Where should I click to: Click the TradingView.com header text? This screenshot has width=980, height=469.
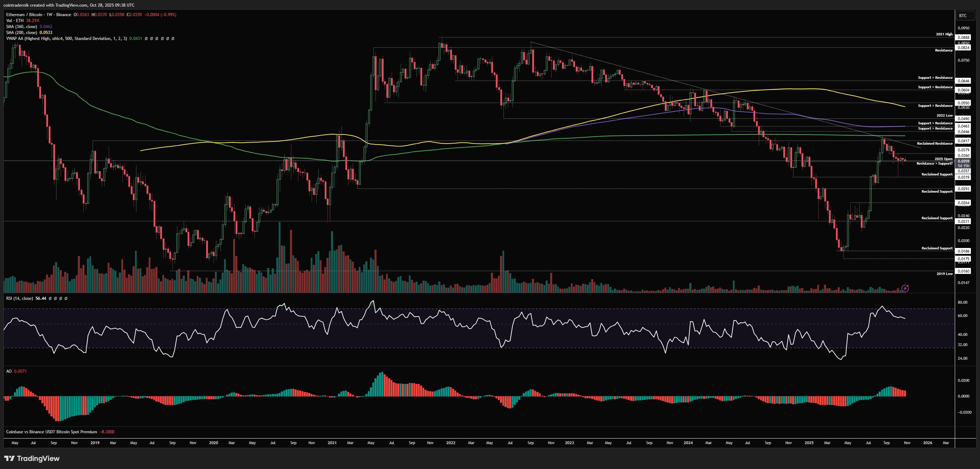pos(71,5)
